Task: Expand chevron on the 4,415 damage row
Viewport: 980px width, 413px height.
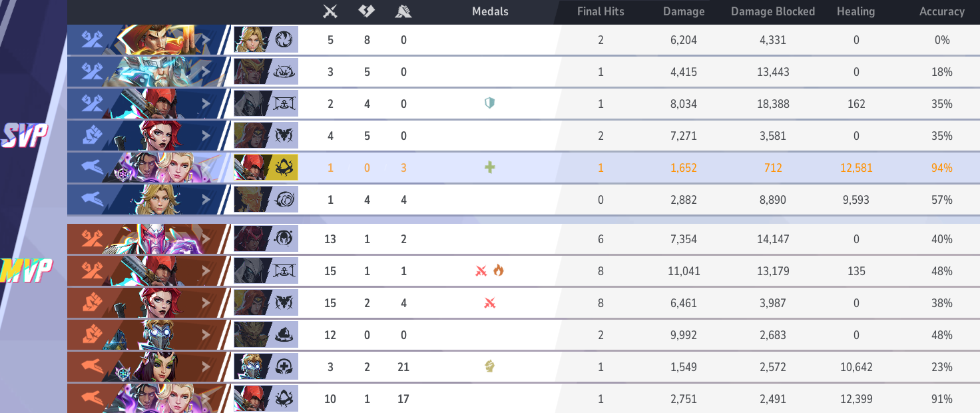Action: point(206,71)
